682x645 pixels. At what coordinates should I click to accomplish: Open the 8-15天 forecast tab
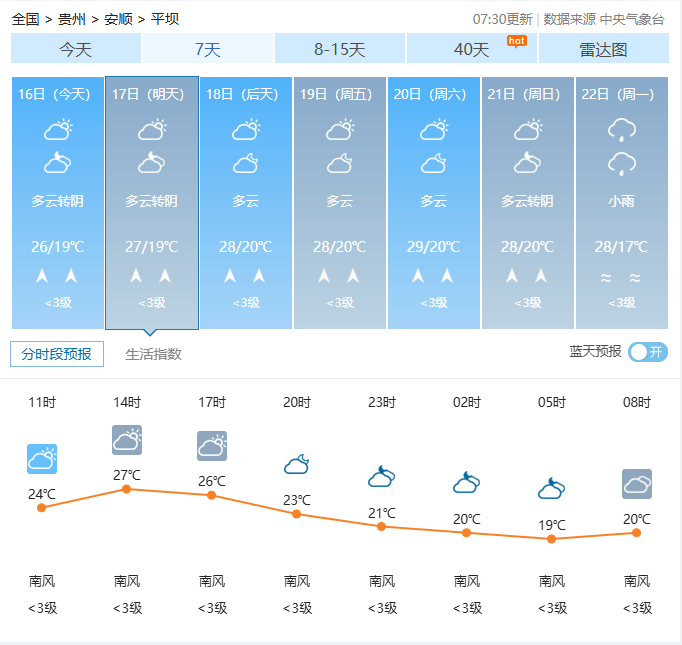click(x=340, y=49)
